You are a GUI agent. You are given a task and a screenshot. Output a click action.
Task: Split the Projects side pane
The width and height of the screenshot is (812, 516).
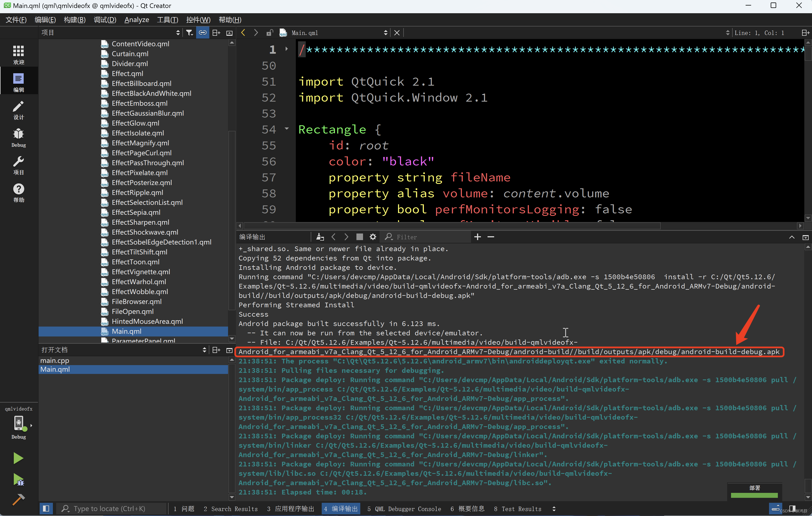pyautogui.click(x=216, y=33)
